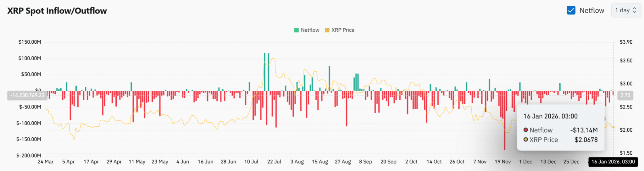Click the $3.50 price axis label
Viewport: 644px width, 171px height.
(626, 60)
